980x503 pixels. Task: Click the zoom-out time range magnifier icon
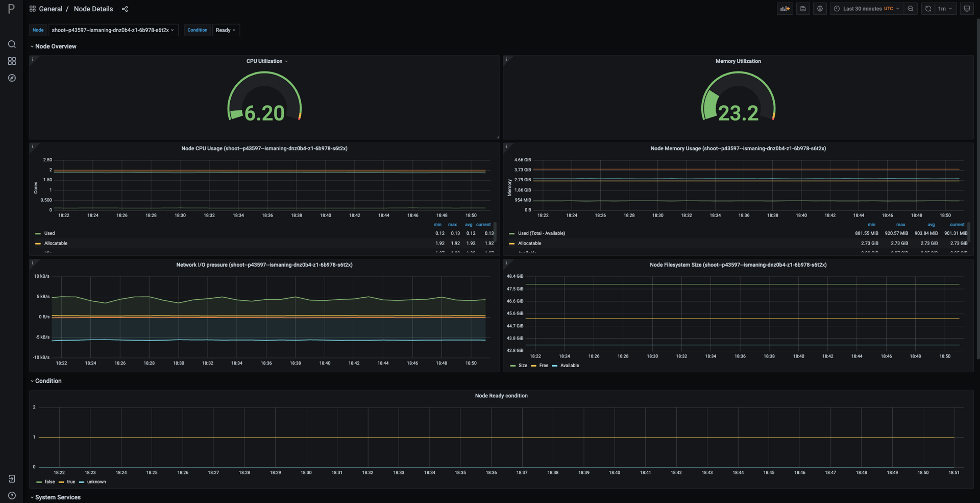coord(911,9)
